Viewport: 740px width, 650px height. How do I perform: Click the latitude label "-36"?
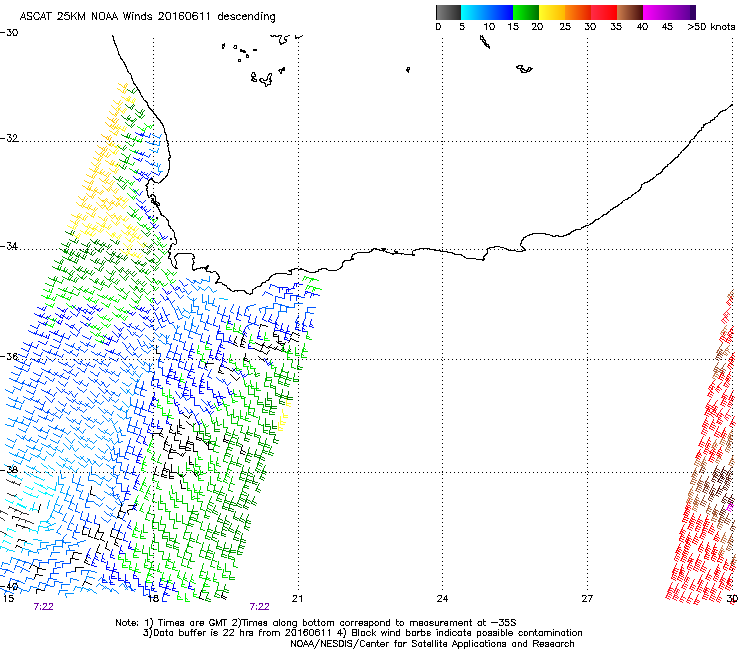pyautogui.click(x=9, y=356)
